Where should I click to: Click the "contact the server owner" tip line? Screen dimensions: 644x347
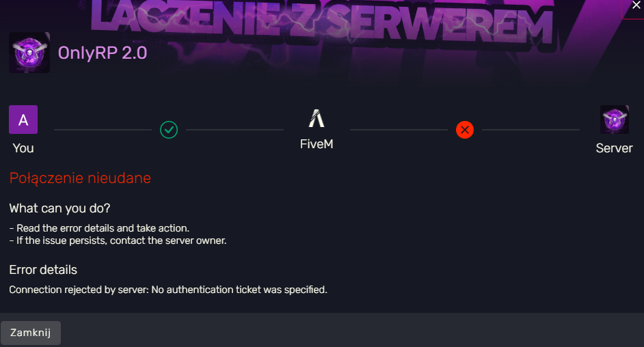[x=118, y=240]
